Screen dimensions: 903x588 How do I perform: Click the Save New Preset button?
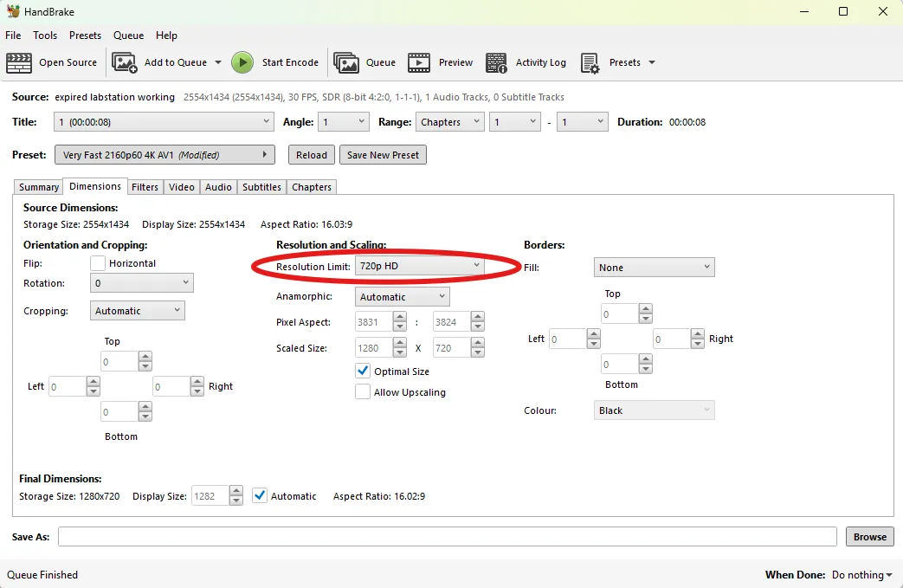[x=383, y=155]
